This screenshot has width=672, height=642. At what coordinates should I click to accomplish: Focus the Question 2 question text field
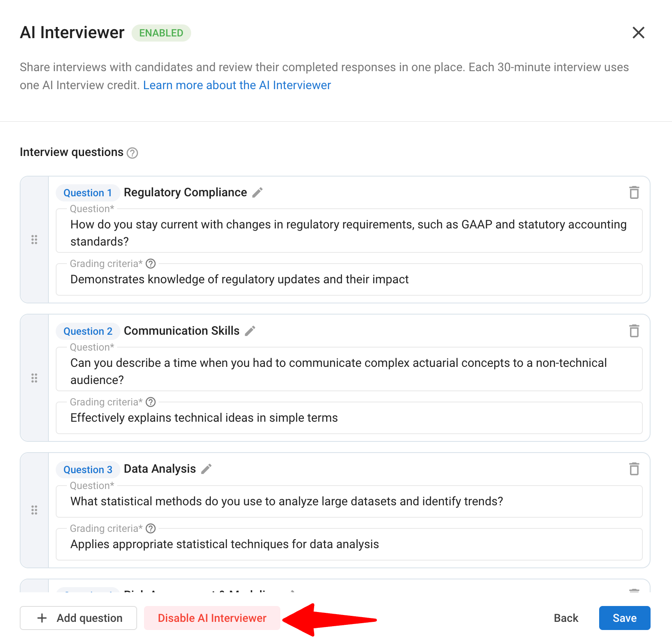[x=349, y=369]
